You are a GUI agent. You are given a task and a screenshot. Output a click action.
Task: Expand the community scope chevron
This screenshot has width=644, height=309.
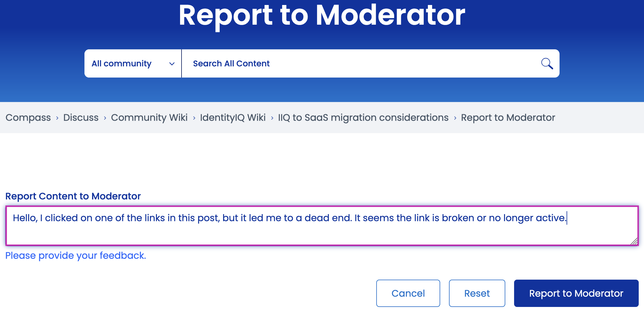coord(172,63)
